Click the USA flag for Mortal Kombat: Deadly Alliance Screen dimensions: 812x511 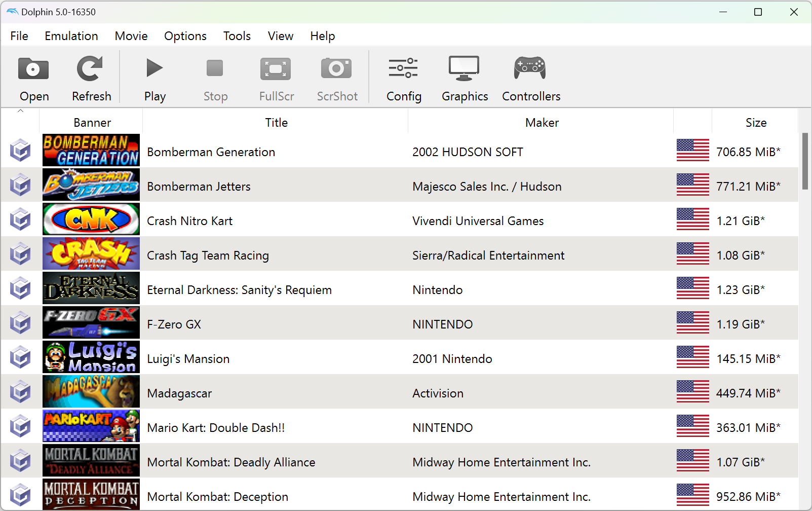(x=693, y=460)
